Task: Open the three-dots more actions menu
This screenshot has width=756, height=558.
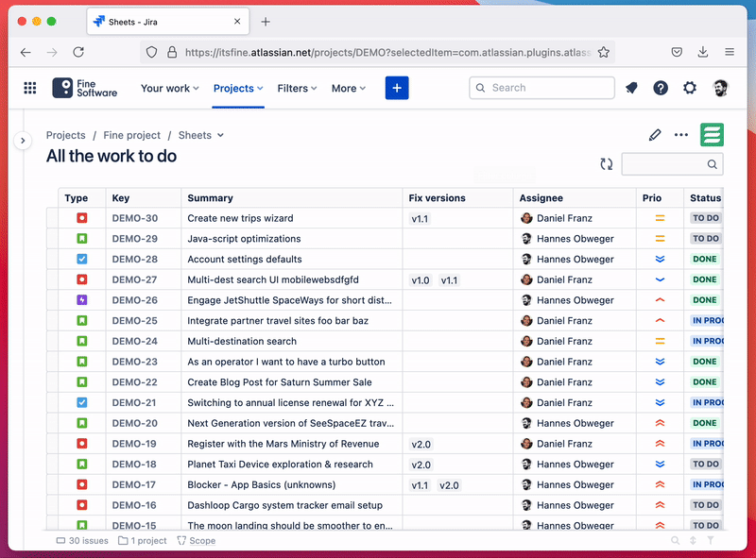Action: point(681,135)
